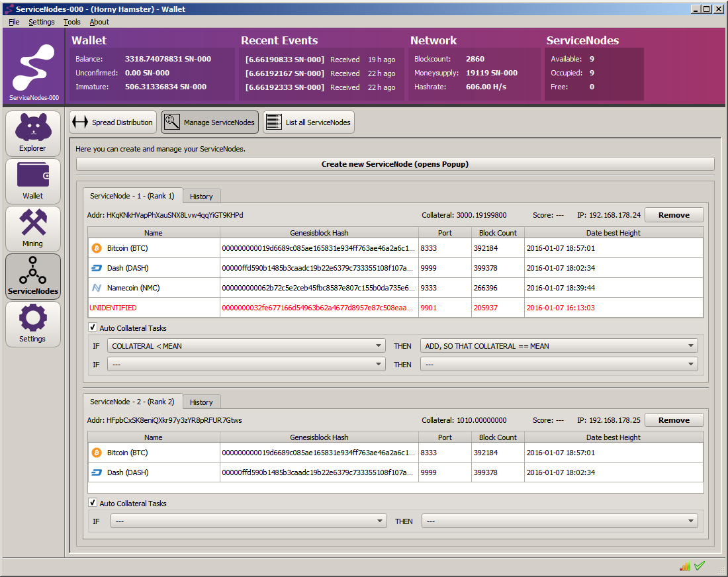Click Block Count header in ServiceNode 1 table
The image size is (728, 577).
(x=498, y=232)
